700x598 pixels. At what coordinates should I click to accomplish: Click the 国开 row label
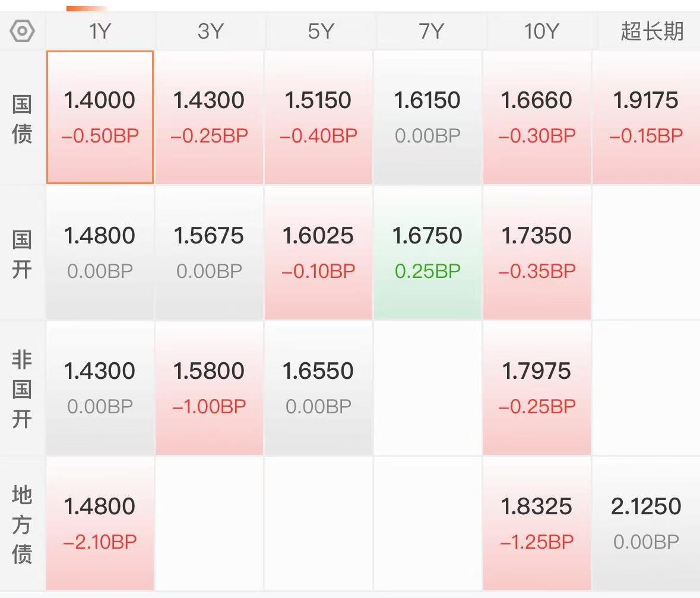click(x=22, y=255)
